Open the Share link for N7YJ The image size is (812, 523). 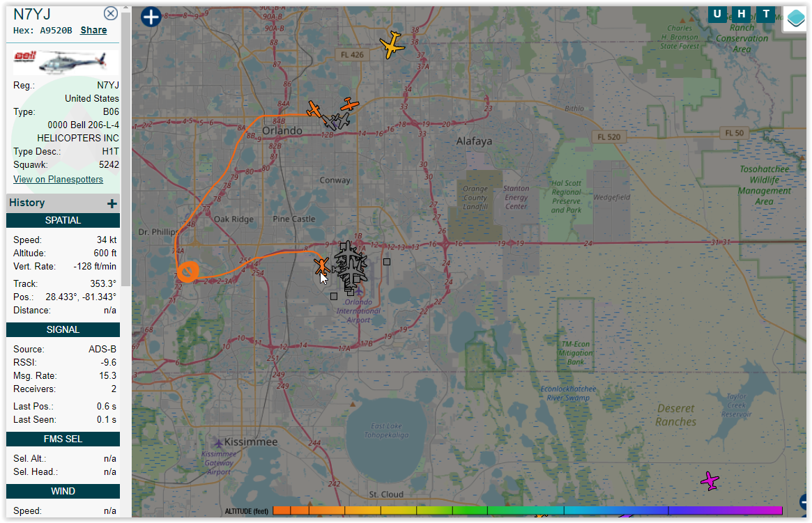[93, 30]
